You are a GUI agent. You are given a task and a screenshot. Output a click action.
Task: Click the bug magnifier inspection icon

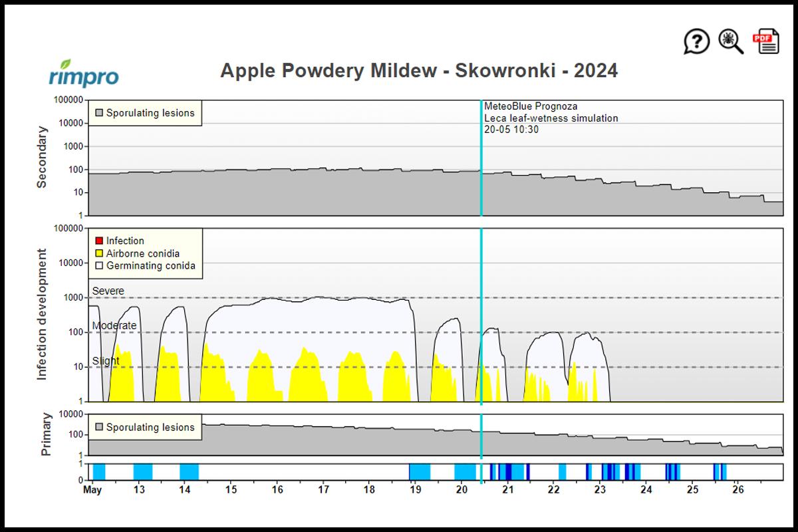click(x=730, y=42)
